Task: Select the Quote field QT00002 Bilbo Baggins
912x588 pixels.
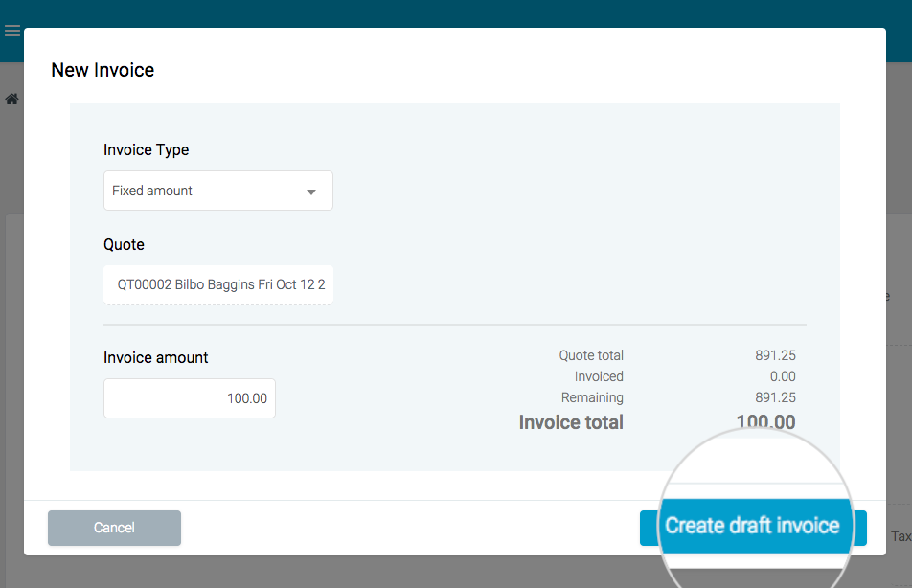Action: 218,284
